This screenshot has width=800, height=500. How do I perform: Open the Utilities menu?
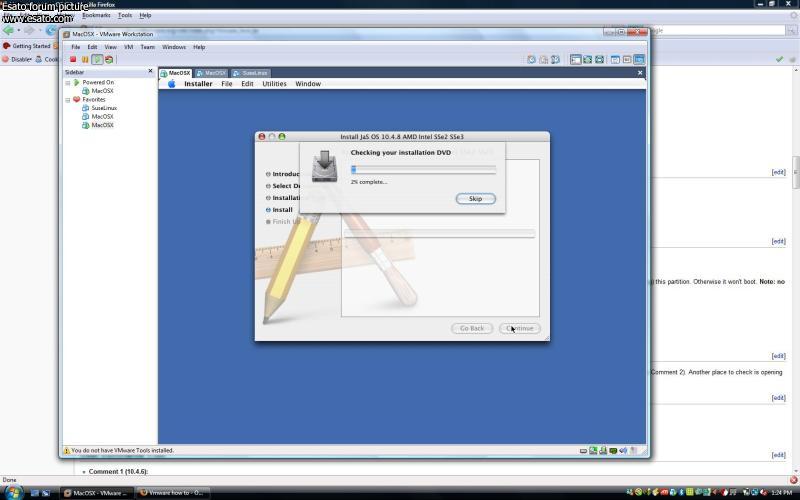(x=274, y=84)
